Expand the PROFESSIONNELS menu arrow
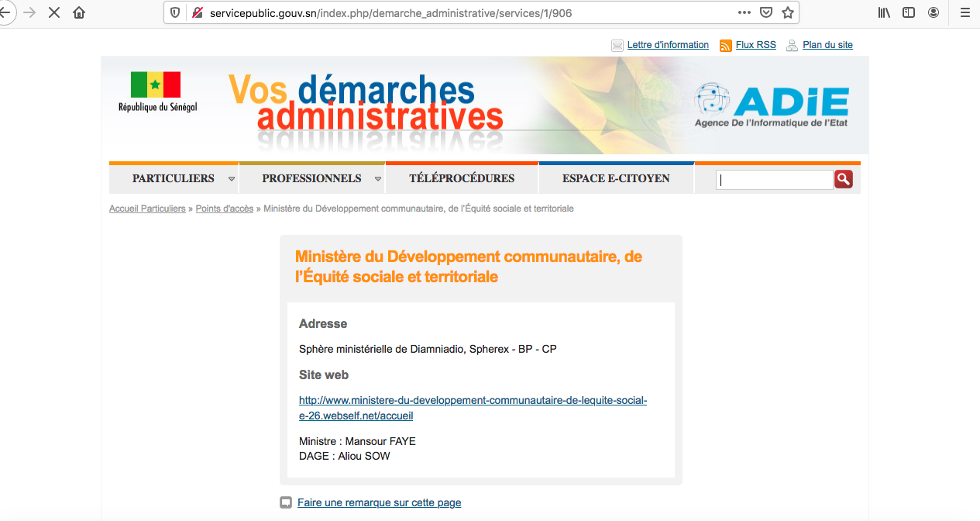Image resolution: width=980 pixels, height=521 pixels. pos(378,179)
